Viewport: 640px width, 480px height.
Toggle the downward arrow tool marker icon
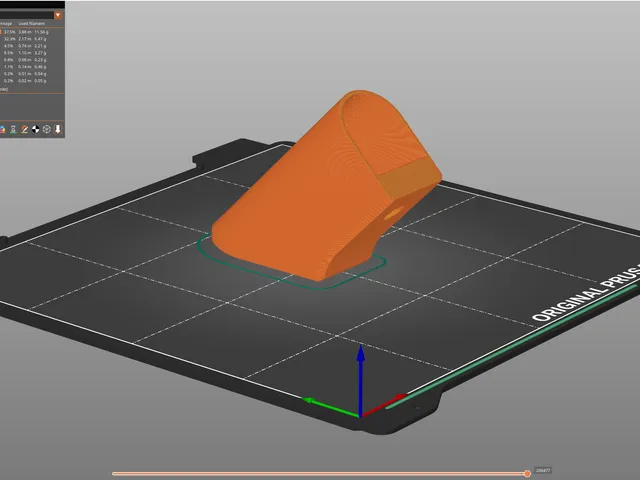point(58,129)
